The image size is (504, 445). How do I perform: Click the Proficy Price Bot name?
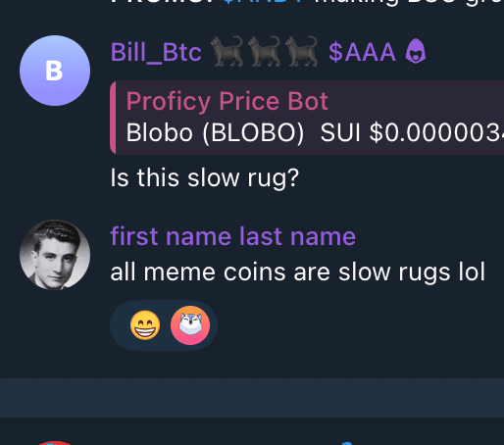click(227, 101)
